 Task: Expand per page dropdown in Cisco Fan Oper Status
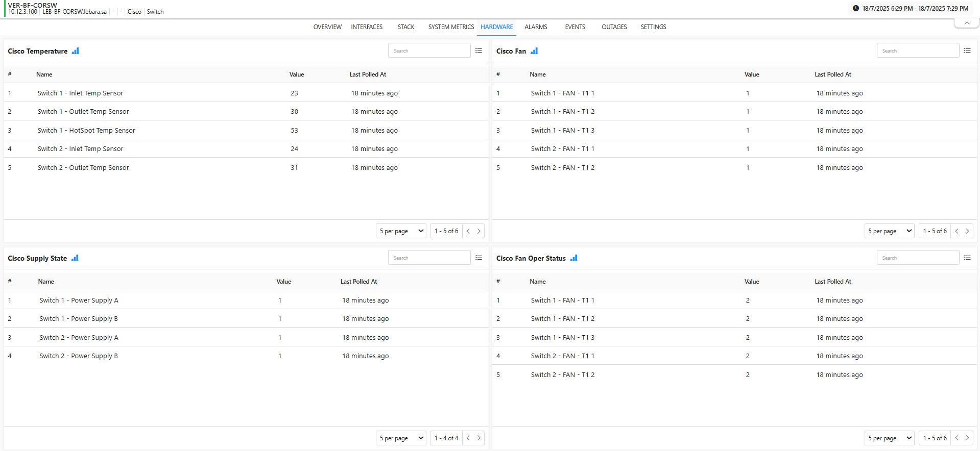tap(889, 438)
